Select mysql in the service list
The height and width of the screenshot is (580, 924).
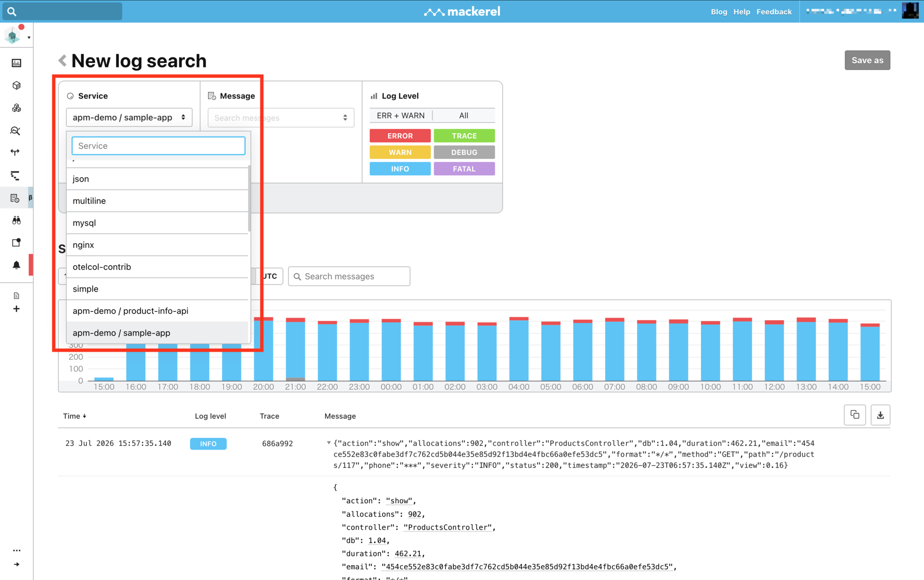tap(157, 223)
